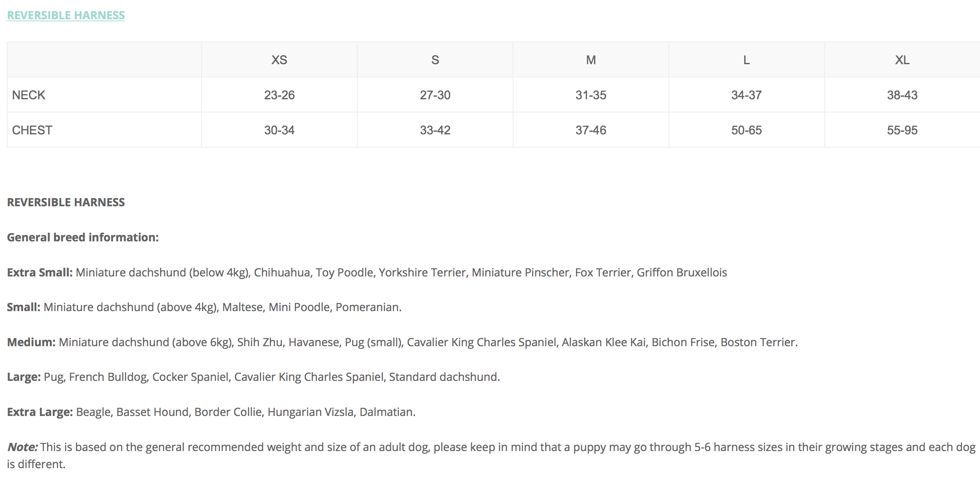The height and width of the screenshot is (487, 980).
Task: Click the XS neck value 23-26
Action: 279,95
